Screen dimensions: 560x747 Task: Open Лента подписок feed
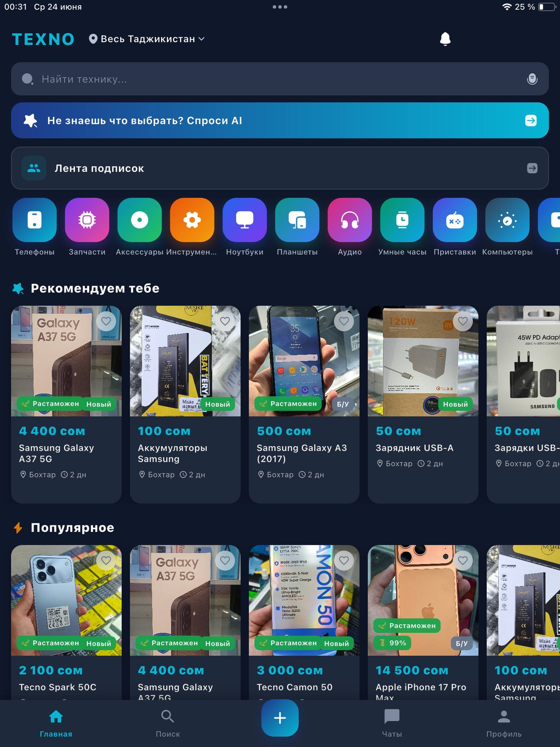[x=280, y=168]
